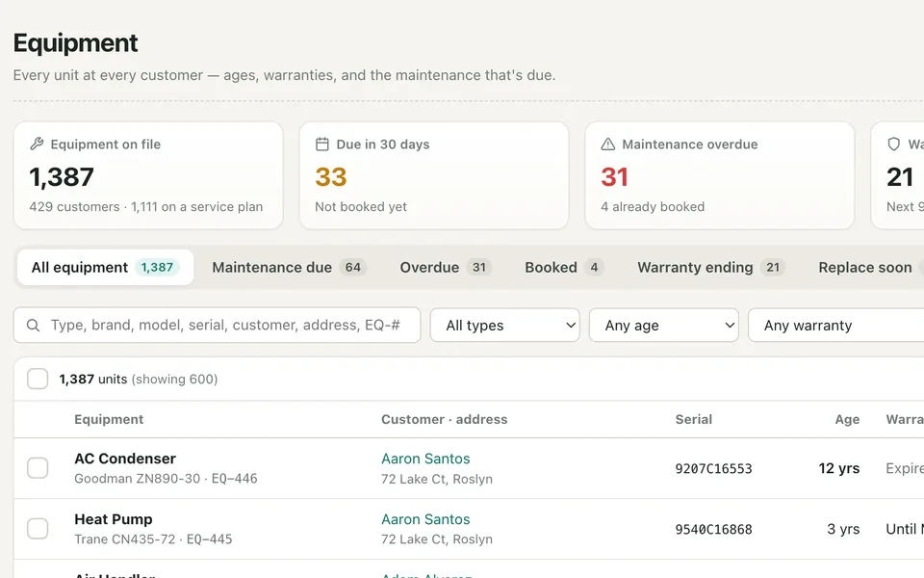Open the All types dropdown
Image resolution: width=924 pixels, height=578 pixels.
pyautogui.click(x=505, y=325)
